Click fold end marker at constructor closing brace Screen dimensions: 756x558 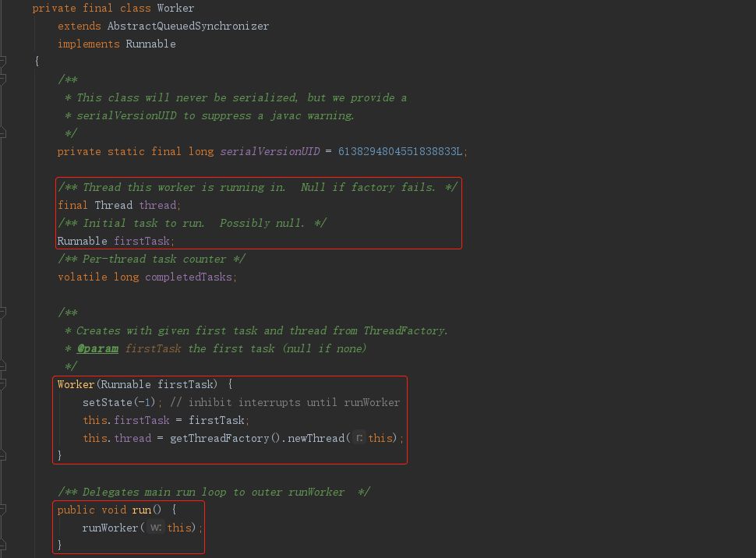tap(2, 455)
